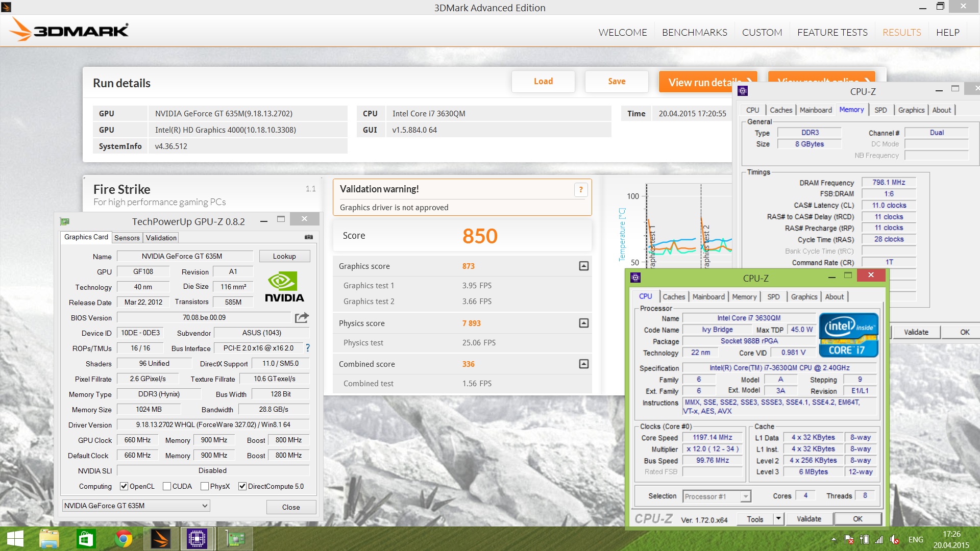Viewport: 980px width, 551px height.
Task: Click the Tools button in CPU-Z
Action: (x=755, y=519)
